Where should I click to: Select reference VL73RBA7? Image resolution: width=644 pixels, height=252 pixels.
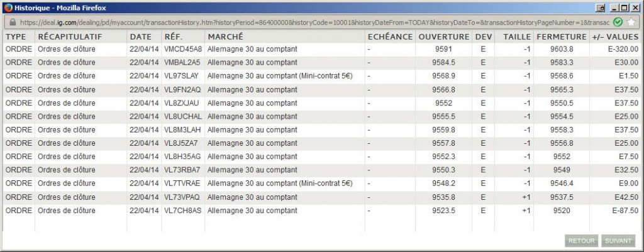(182, 170)
